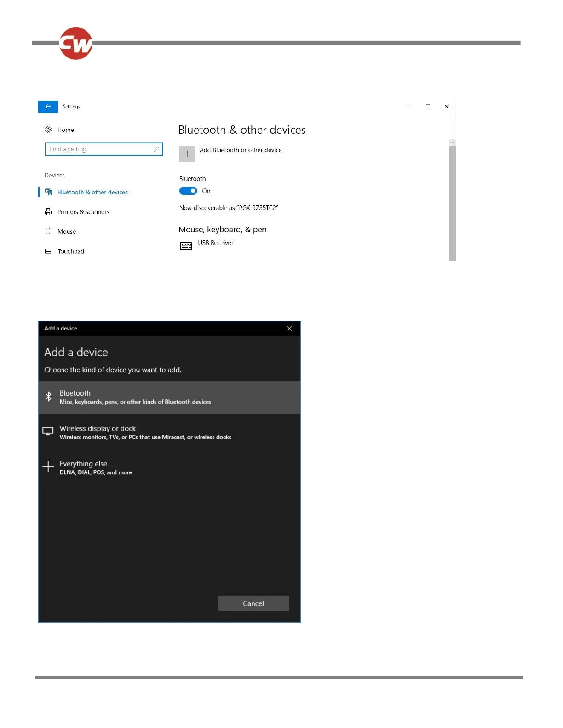Open Mouse settings page

[x=67, y=232]
